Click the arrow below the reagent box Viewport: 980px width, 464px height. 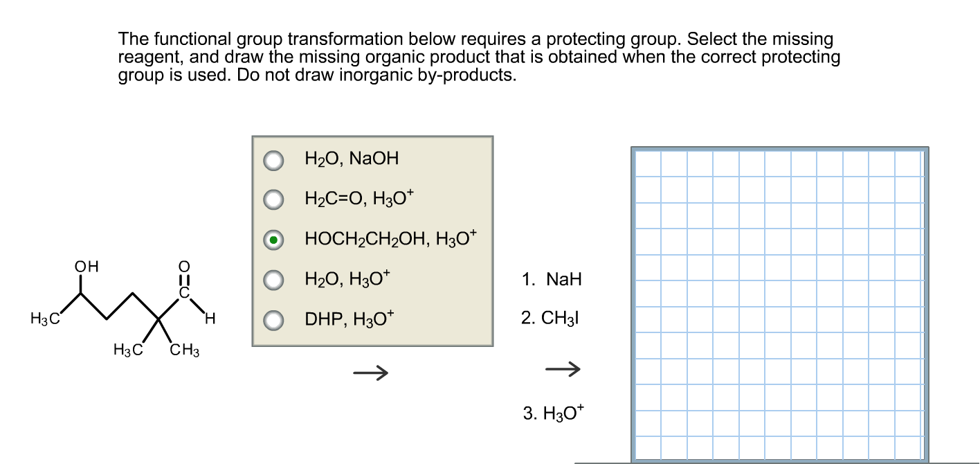pyautogui.click(x=372, y=372)
